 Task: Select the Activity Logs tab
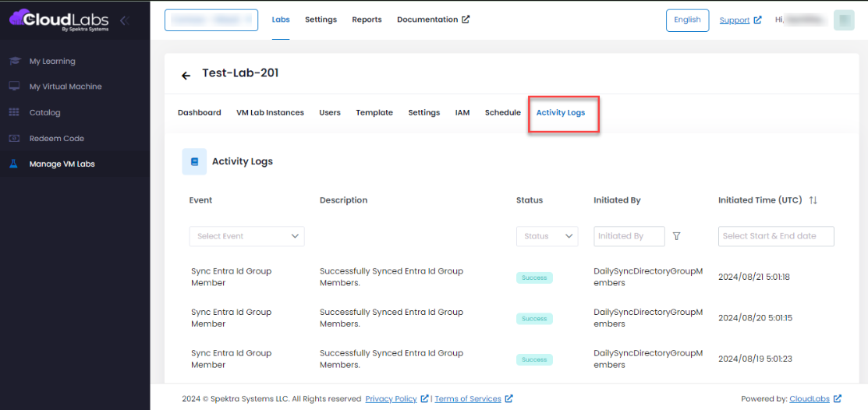561,112
